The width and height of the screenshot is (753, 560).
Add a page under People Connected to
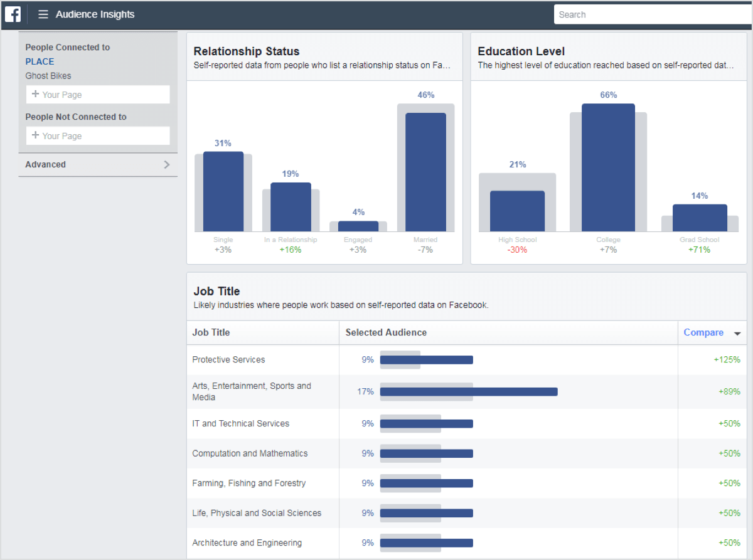tap(98, 95)
